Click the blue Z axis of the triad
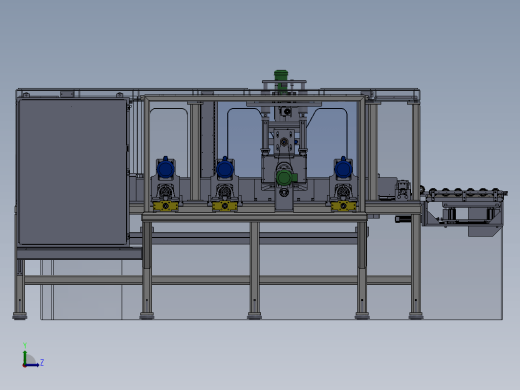Screen dimensions: 520x390 32,365
